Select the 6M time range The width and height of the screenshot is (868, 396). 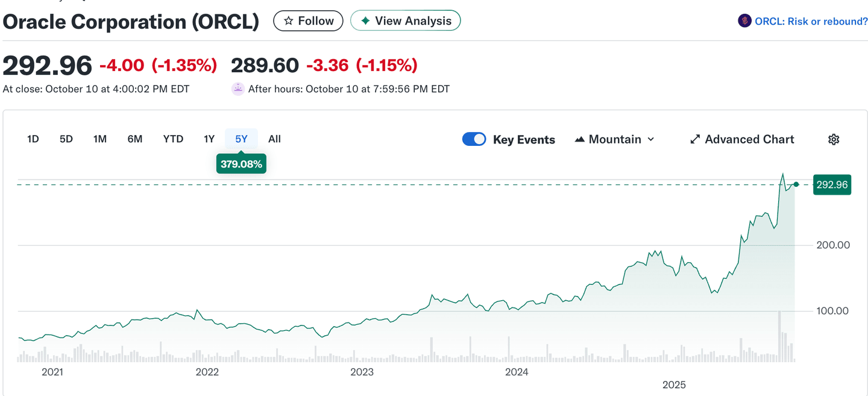pos(135,139)
